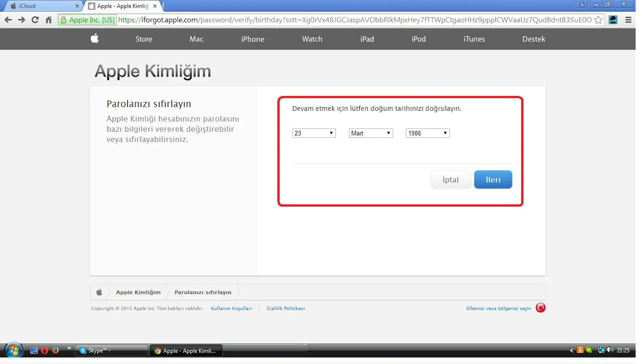Open Chrome's hamburger menu icon
The image size is (644, 364).
pyautogui.click(x=628, y=20)
